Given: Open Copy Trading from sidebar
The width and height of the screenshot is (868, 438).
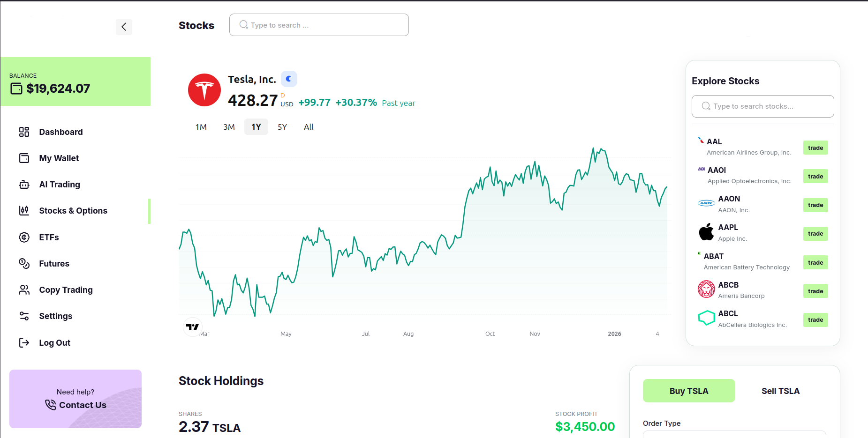Looking at the screenshot, I should coord(66,290).
